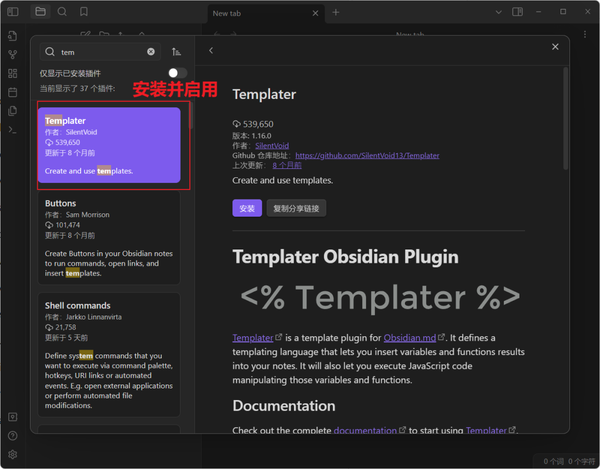The width and height of the screenshot is (600, 469).
Task: Close the community plugins dialog
Action: click(555, 47)
